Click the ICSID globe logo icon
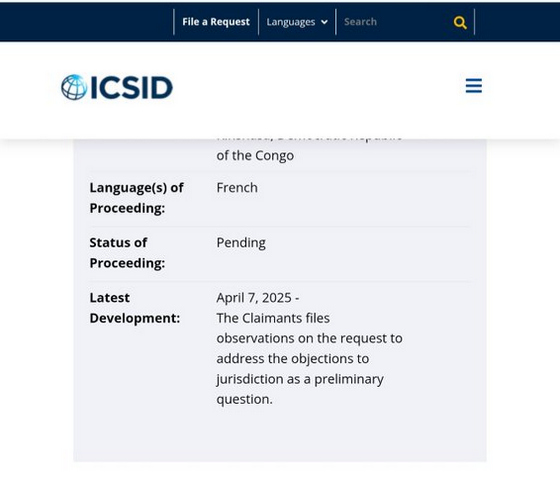The width and height of the screenshot is (560, 480). coord(74,87)
